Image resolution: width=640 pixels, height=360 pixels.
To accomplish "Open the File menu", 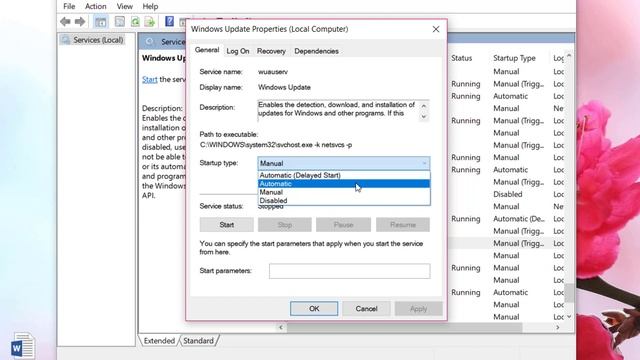I will coord(69,7).
